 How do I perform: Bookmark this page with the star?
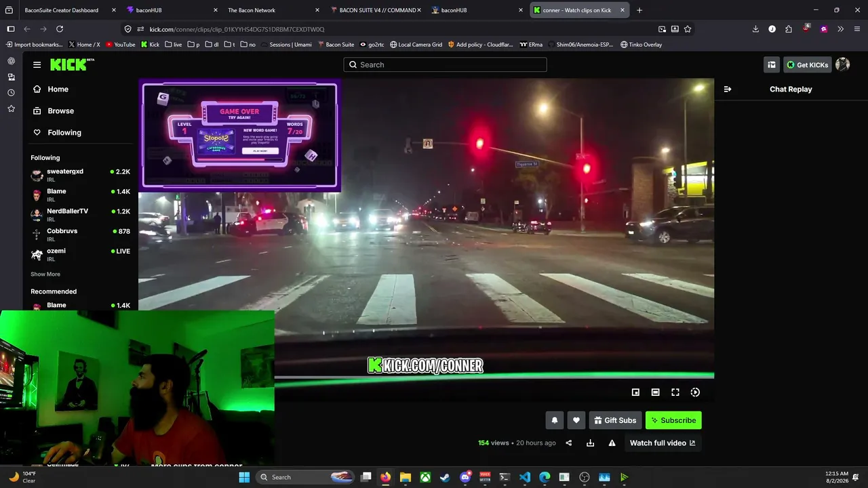pyautogui.click(x=688, y=29)
